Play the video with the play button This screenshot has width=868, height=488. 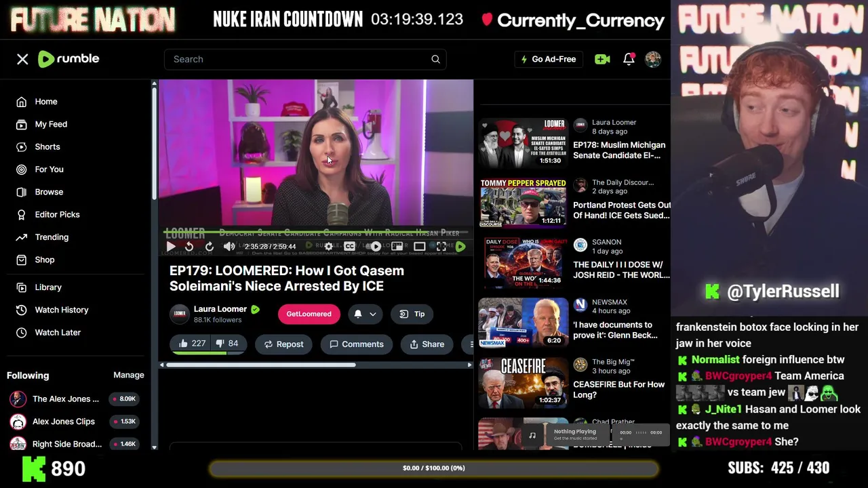click(171, 247)
